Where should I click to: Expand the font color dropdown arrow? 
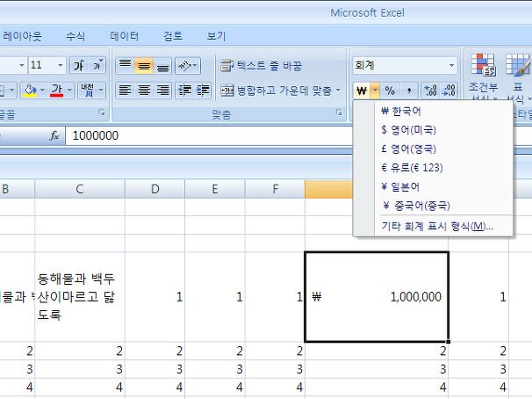(69, 91)
